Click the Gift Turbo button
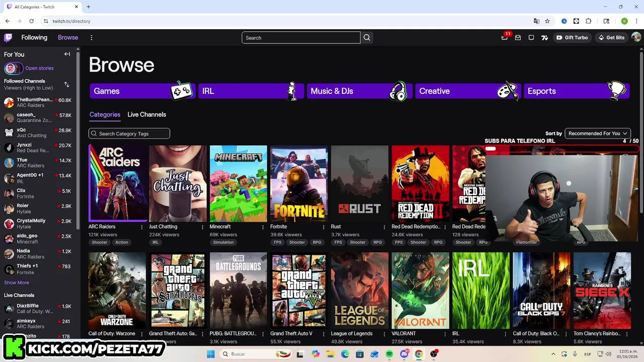 point(572,38)
